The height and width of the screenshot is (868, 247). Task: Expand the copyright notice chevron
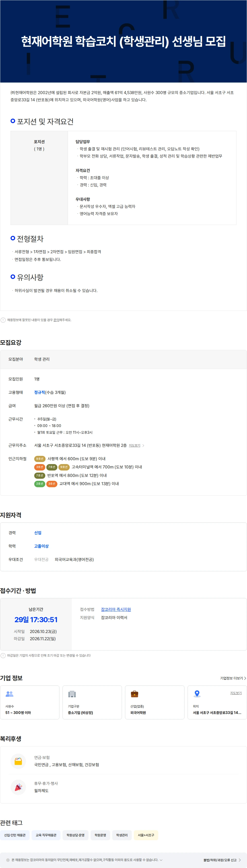coord(161,860)
